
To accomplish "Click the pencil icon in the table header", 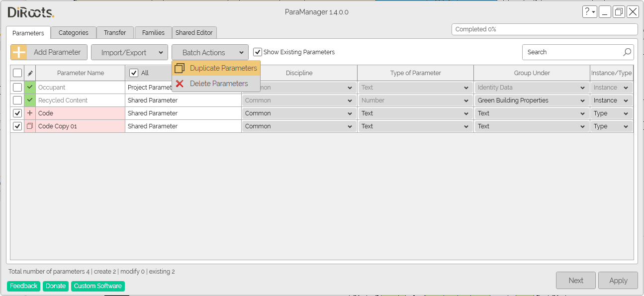I will pos(29,73).
